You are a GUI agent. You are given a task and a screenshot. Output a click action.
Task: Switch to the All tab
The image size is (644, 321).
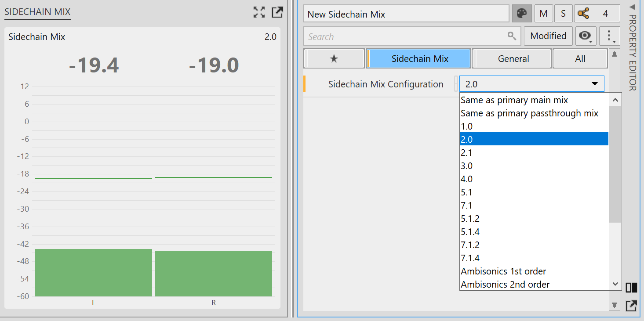(x=580, y=59)
